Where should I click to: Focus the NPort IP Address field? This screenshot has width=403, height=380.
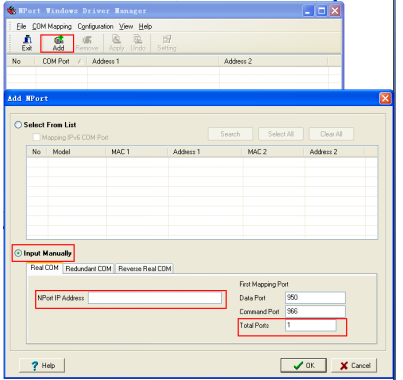(155, 298)
